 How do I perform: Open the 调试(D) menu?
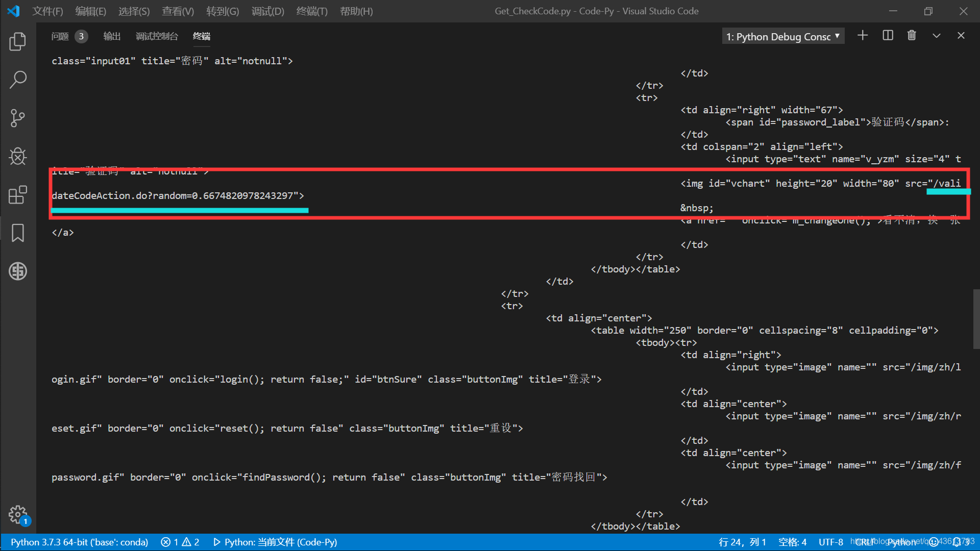267,11
